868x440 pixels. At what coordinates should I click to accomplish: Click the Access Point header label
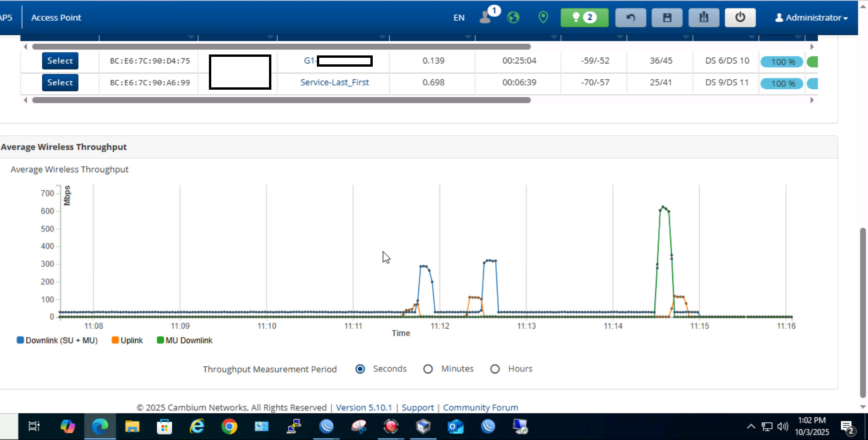click(56, 18)
